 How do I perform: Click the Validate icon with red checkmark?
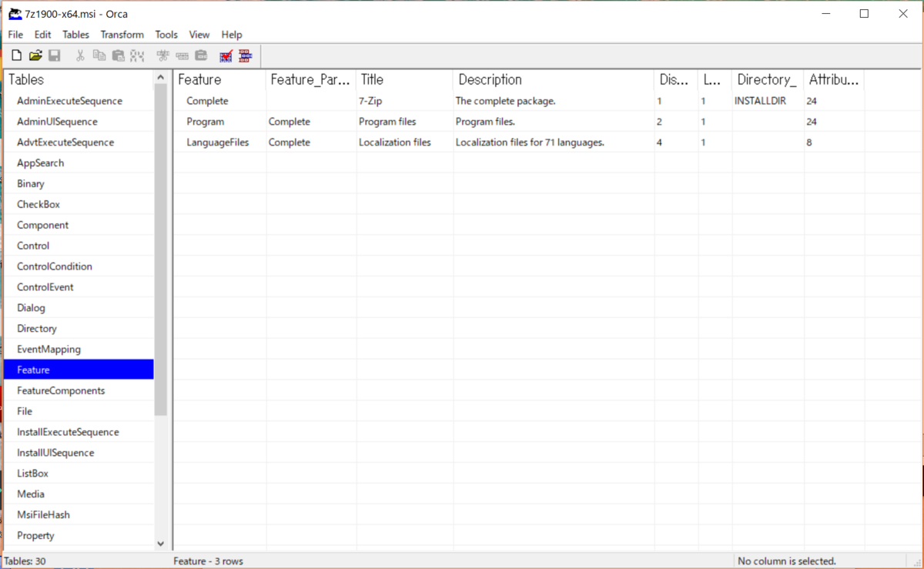226,55
